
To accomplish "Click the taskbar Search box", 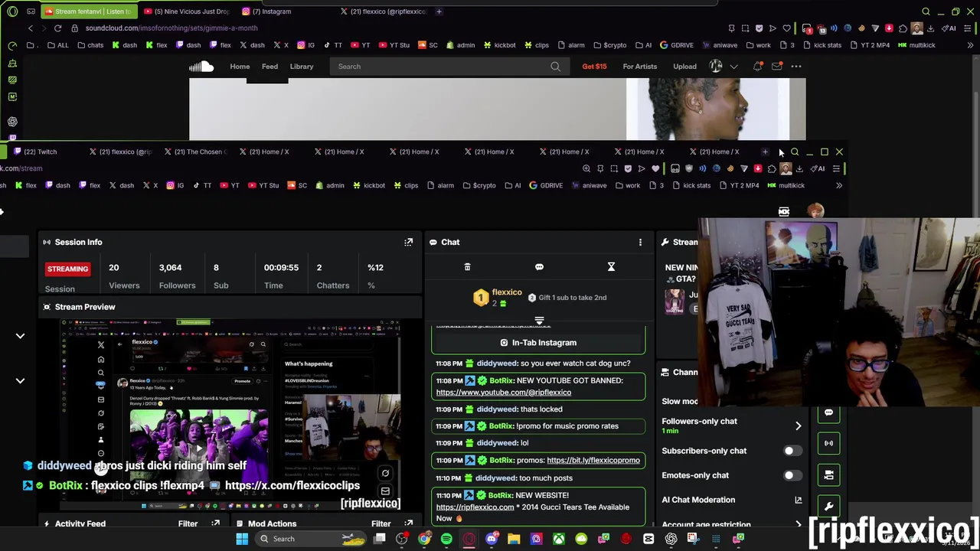I will pos(310,539).
